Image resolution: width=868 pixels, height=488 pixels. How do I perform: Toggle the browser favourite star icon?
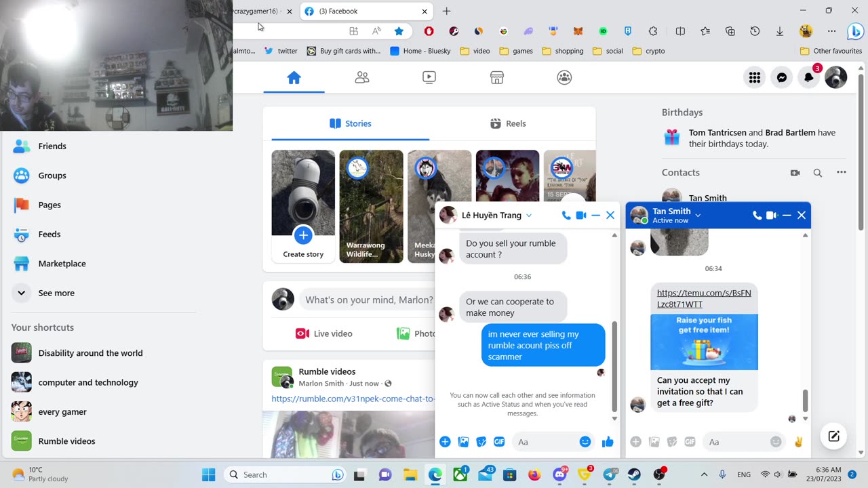pos(399,31)
